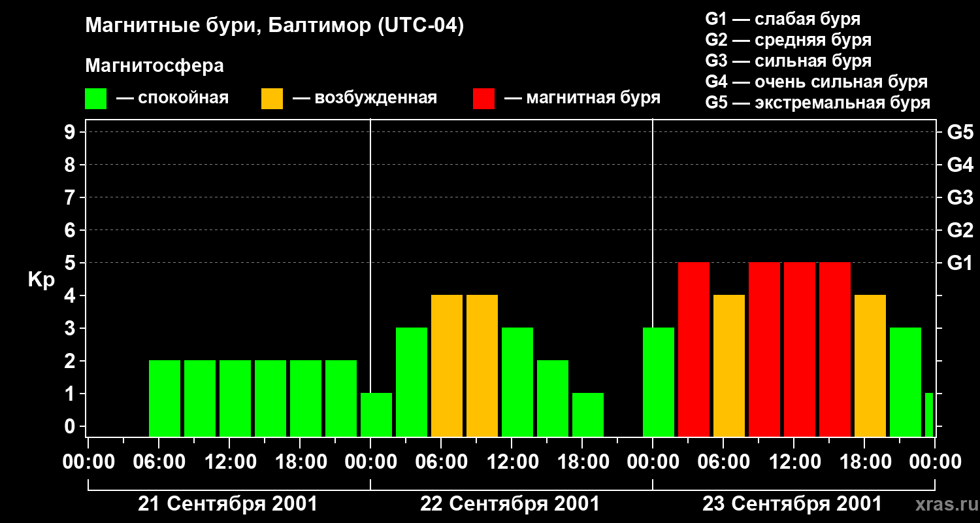The width and height of the screenshot is (980, 523).
Task: Click the Kp 3 green bar at start of 23 Сентября
Action: (x=659, y=382)
